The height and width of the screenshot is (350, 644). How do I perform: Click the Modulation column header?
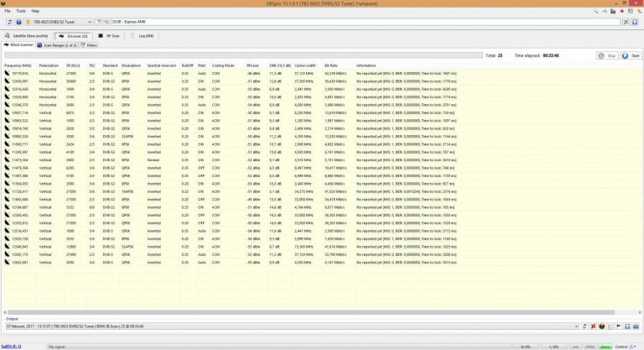pos(131,65)
